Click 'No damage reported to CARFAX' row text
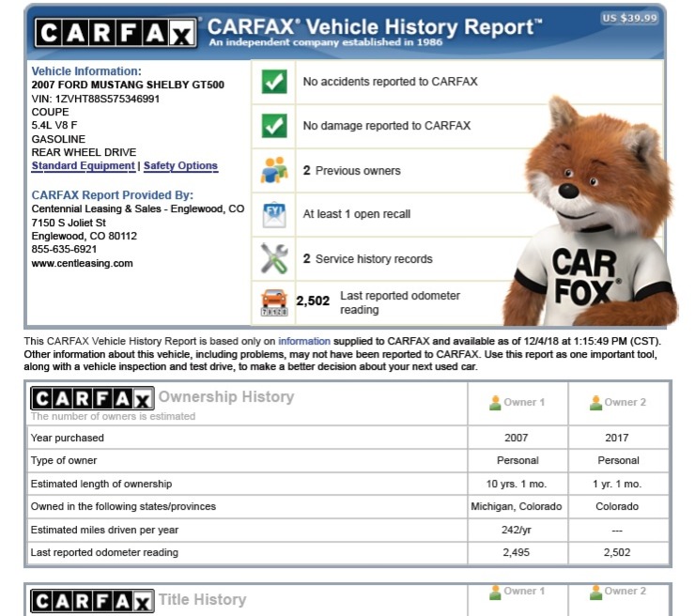Viewport: 695px width, 616px height. 387,126
